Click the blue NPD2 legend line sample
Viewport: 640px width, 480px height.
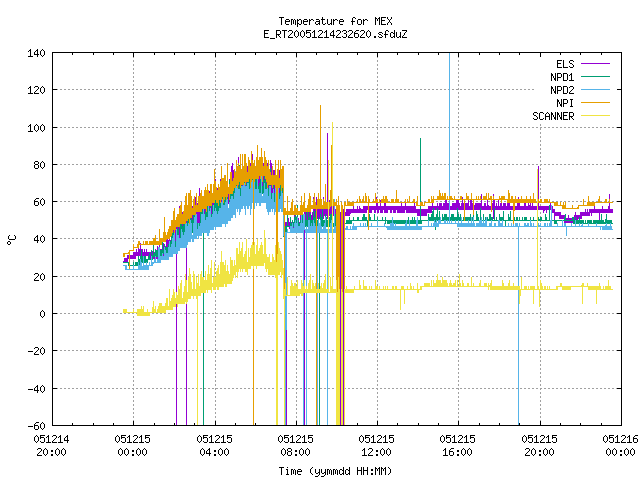tap(595, 90)
